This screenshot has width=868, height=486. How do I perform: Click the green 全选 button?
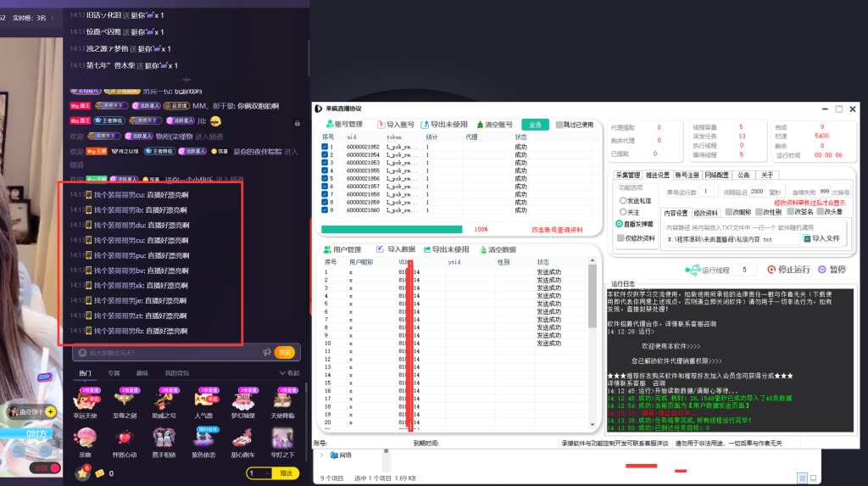click(535, 125)
